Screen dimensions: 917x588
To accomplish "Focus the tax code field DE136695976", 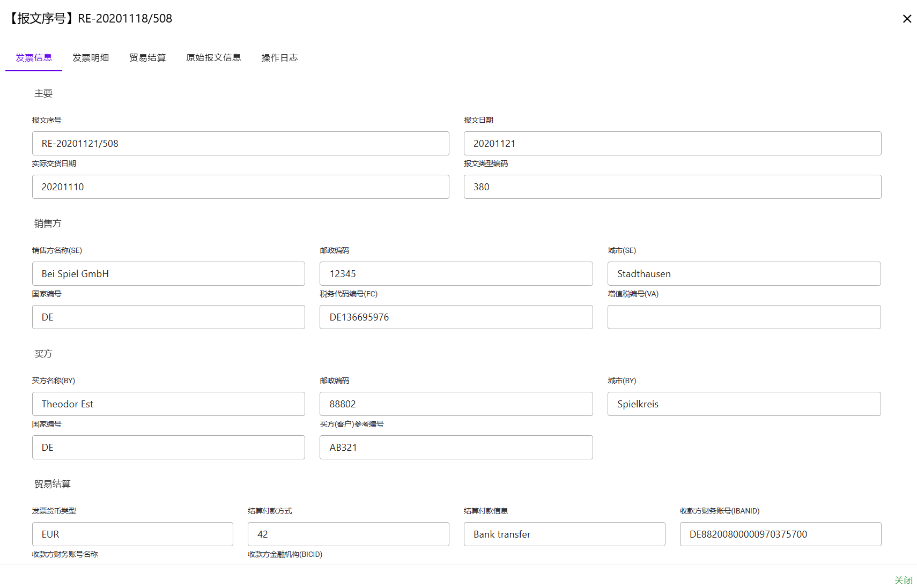I will click(x=456, y=317).
